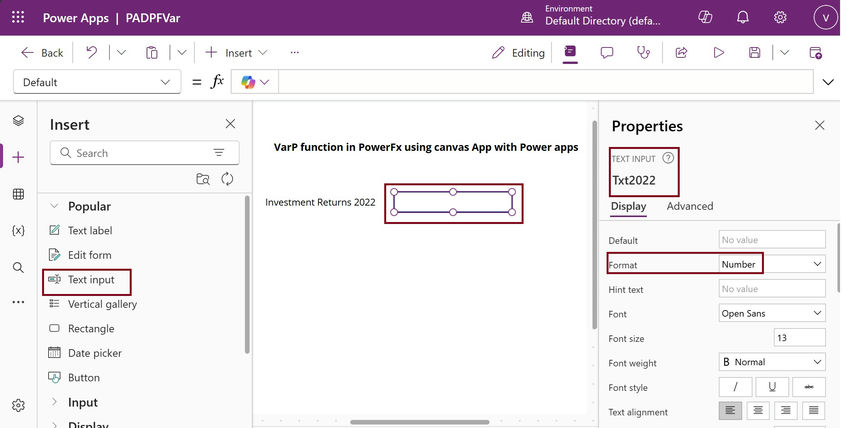Click get more components icon
Screen dimensions: 850x428
pos(203,179)
